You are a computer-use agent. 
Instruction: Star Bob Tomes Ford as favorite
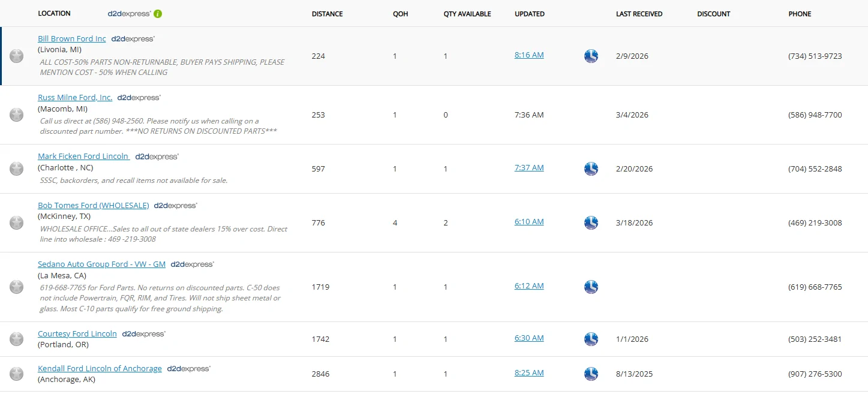coord(17,223)
